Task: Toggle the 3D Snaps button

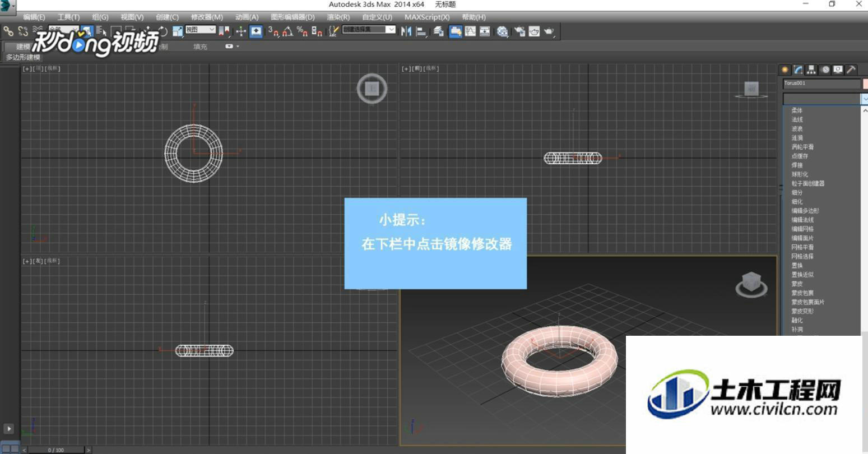Action: [273, 31]
